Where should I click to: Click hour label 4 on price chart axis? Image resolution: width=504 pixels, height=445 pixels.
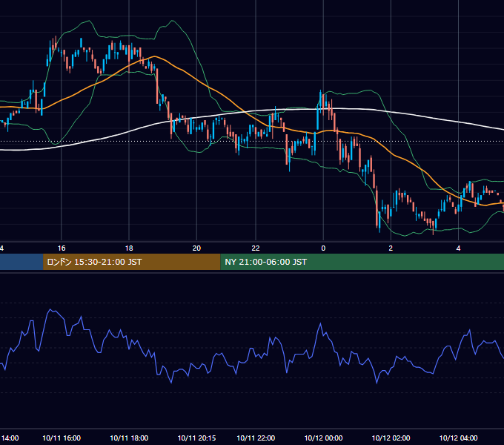coord(458,248)
